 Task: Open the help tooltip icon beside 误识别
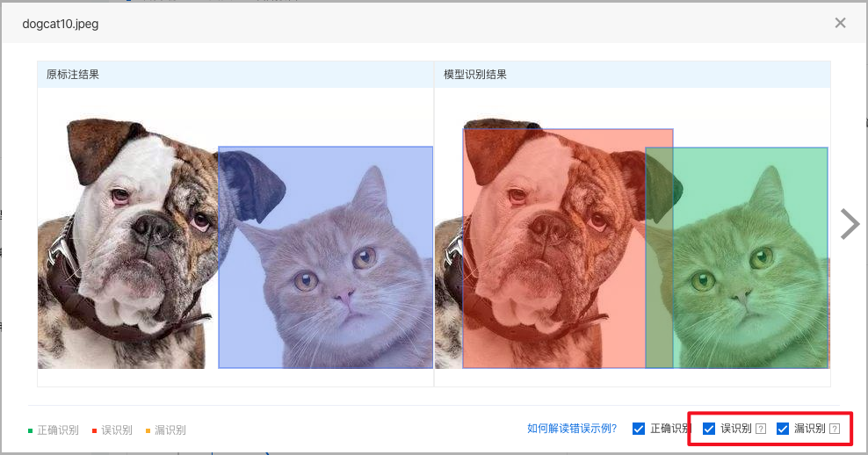(761, 429)
